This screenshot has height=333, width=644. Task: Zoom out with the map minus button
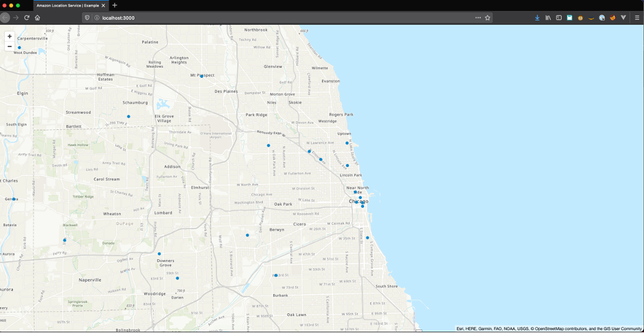[x=10, y=46]
